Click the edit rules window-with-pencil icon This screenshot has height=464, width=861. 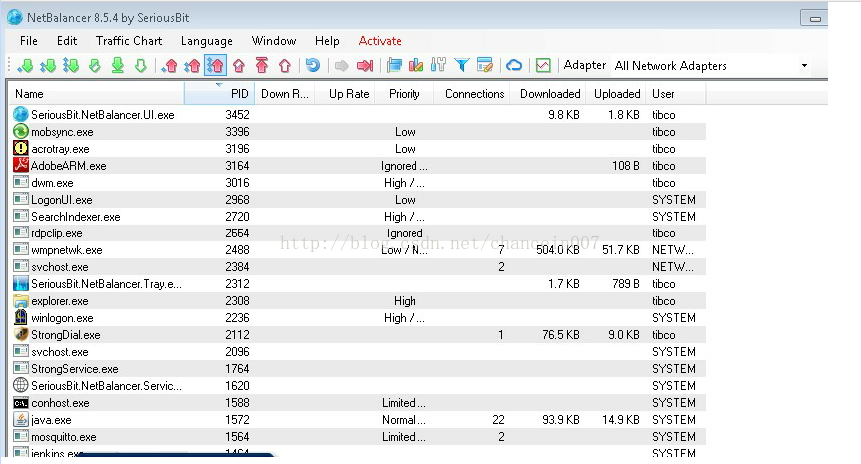pos(485,65)
